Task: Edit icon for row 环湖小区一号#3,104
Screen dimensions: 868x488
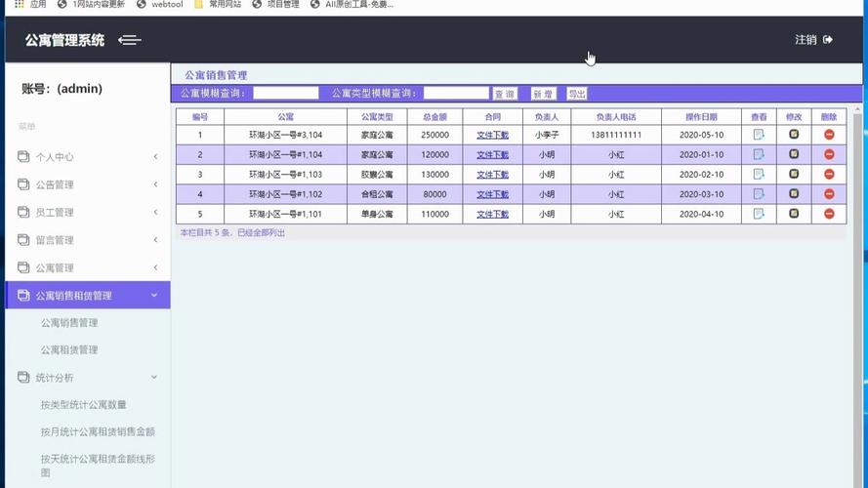Action: (794, 134)
